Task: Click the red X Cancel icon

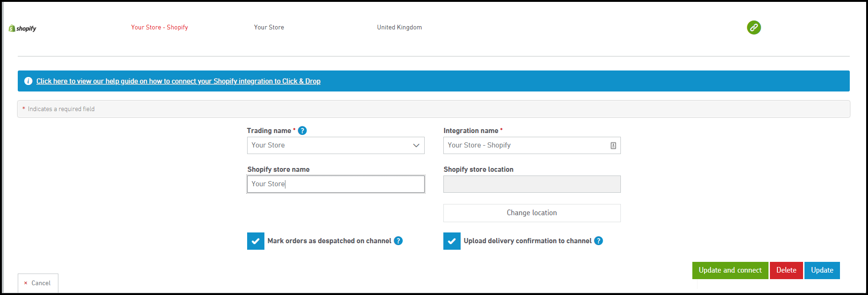Action: coord(26,283)
